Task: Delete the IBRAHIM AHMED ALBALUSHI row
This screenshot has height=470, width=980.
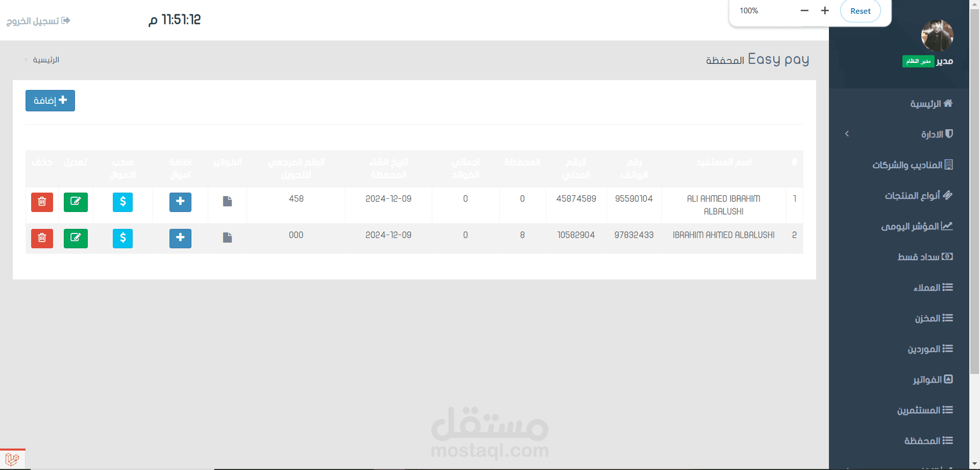Action: (42, 238)
